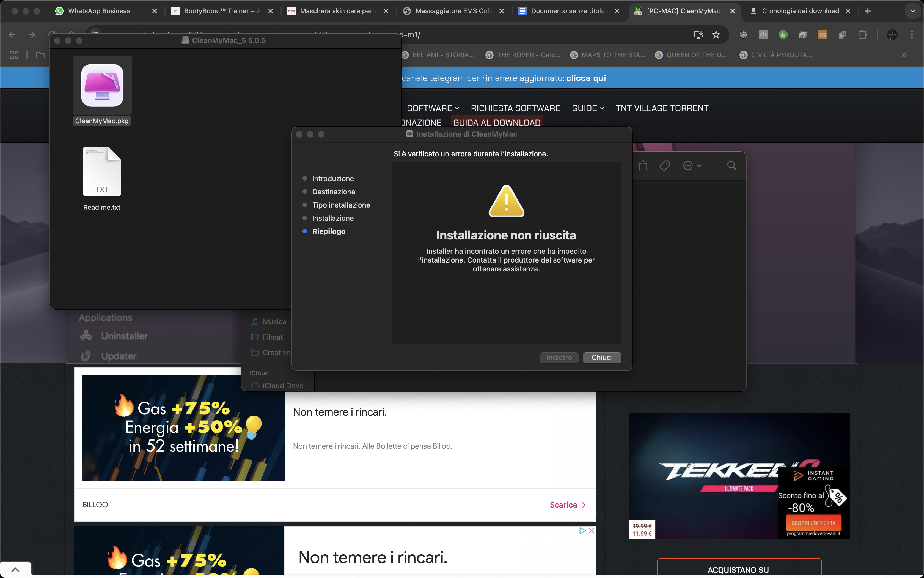Open CIVILTÀ PERDUTA bookmark
Screen dimensions: 924x578
(x=776, y=55)
